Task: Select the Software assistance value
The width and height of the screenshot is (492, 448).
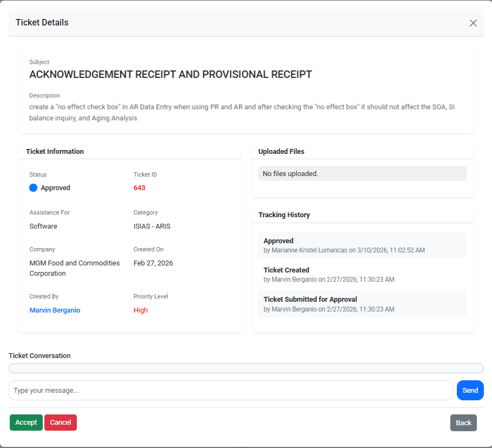Action: [x=43, y=226]
